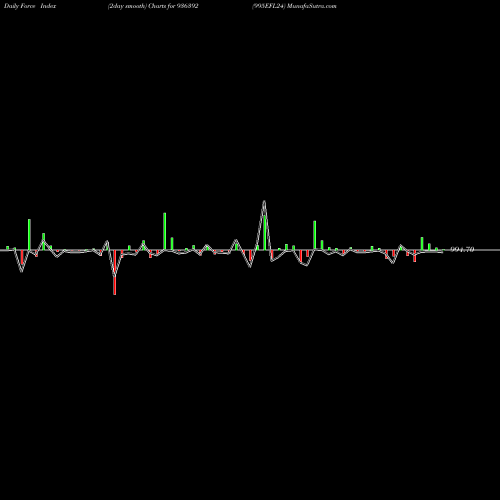Click the '(2day smooth) Charts for 936392' text
This screenshot has width=500, height=500.
(x=153, y=6)
